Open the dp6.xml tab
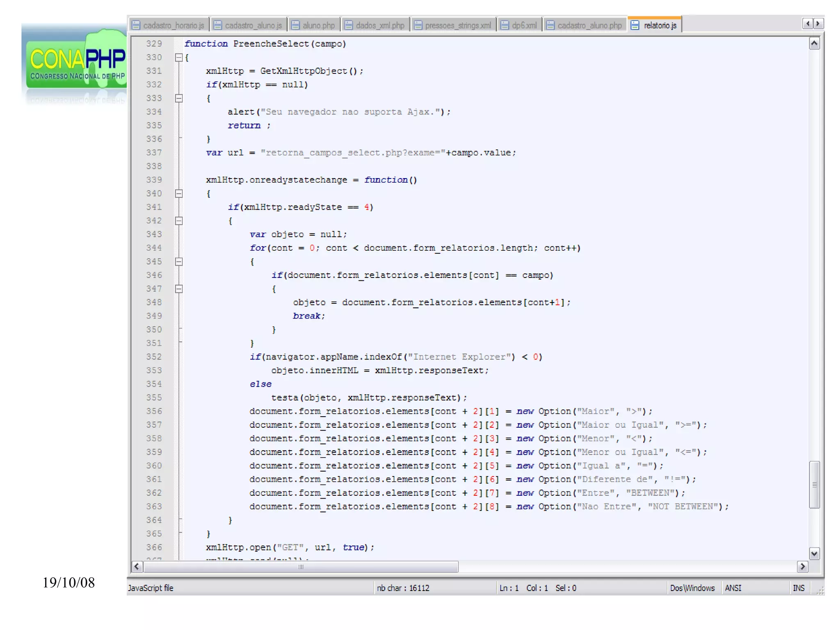840x630 pixels. (x=519, y=25)
